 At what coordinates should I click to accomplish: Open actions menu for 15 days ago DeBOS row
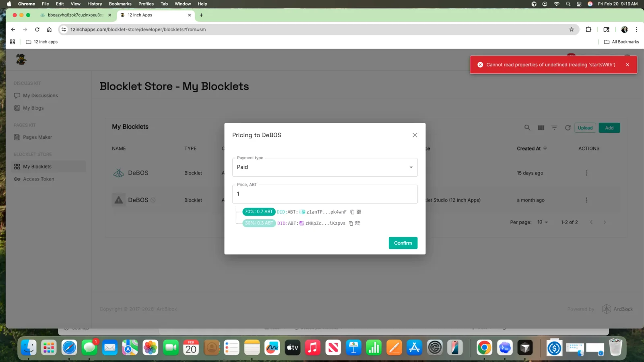pyautogui.click(x=586, y=173)
